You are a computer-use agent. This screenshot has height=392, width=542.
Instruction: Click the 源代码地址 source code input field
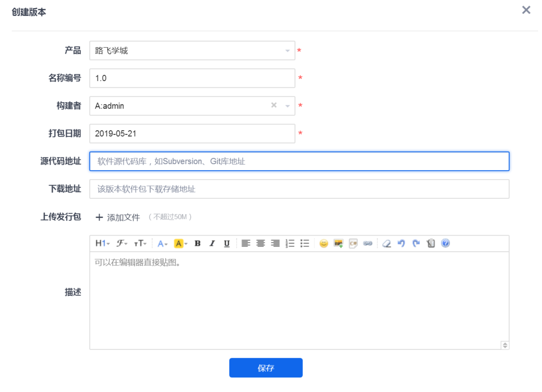[x=299, y=161]
